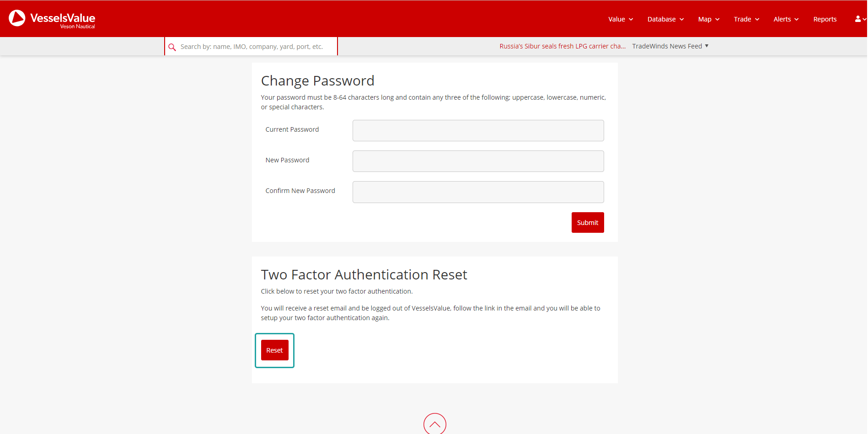The width and height of the screenshot is (868, 434).
Task: Select the Reports menu item
Action: click(x=825, y=19)
